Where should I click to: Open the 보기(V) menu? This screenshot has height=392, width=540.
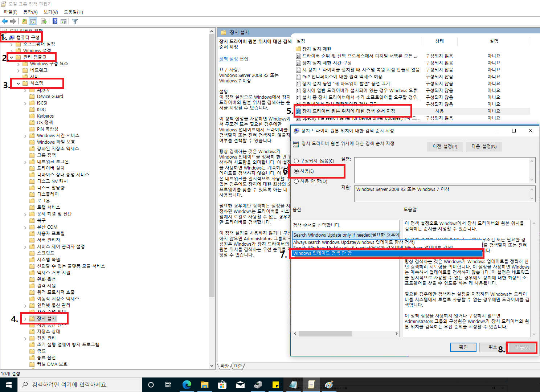51,12
